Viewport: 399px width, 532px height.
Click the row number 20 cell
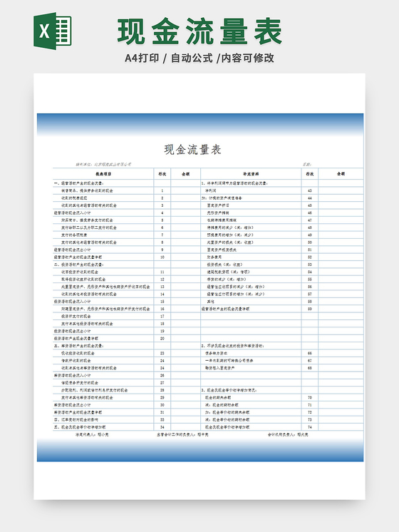pos(162,338)
